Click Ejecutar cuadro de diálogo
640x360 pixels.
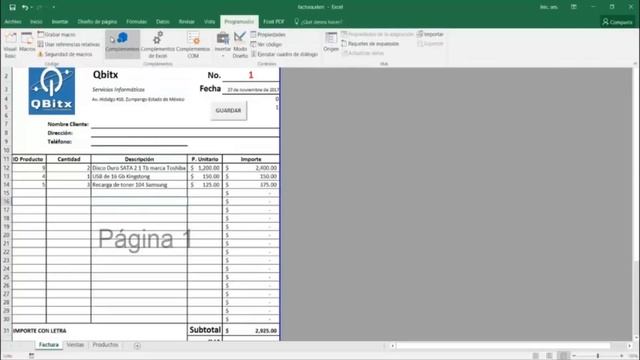[x=284, y=54]
